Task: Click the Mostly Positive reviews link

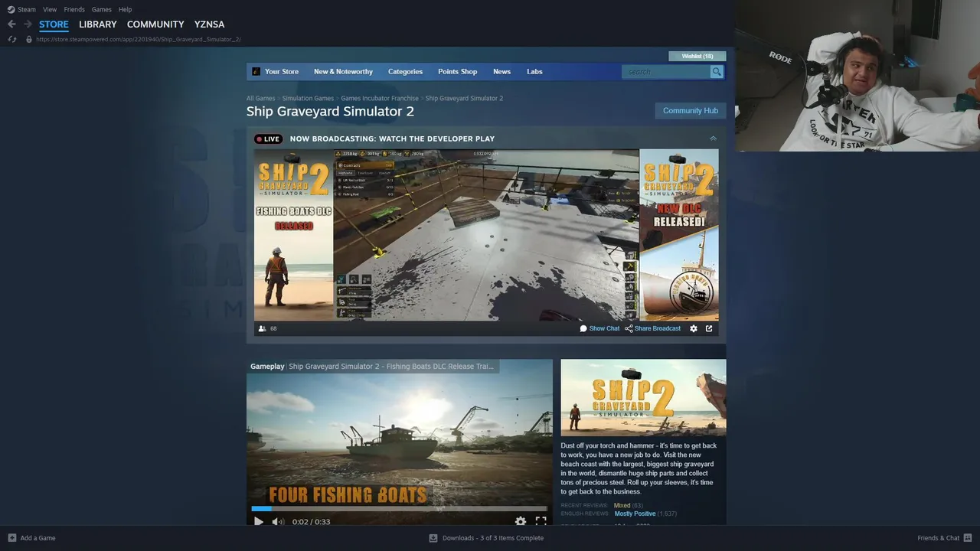Action: [x=635, y=514]
